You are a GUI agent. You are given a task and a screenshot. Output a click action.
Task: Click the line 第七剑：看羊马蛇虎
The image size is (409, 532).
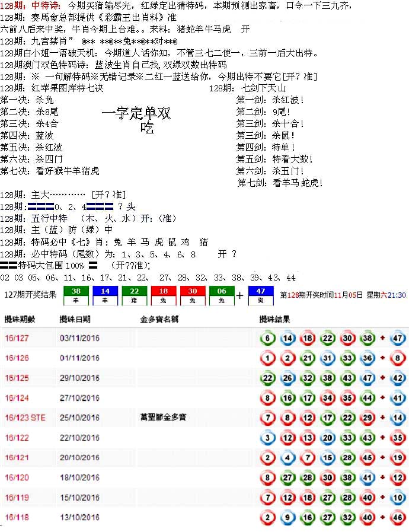[280, 183]
